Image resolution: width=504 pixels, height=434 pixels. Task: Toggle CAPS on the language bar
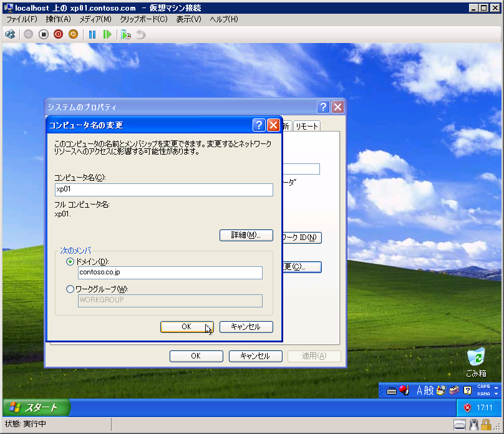click(x=484, y=387)
